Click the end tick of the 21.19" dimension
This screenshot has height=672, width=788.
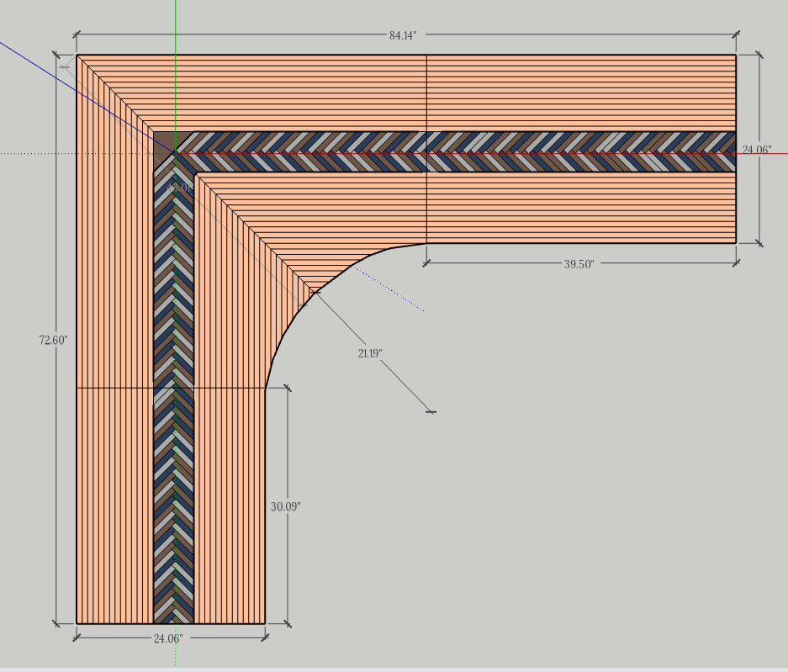[431, 411]
